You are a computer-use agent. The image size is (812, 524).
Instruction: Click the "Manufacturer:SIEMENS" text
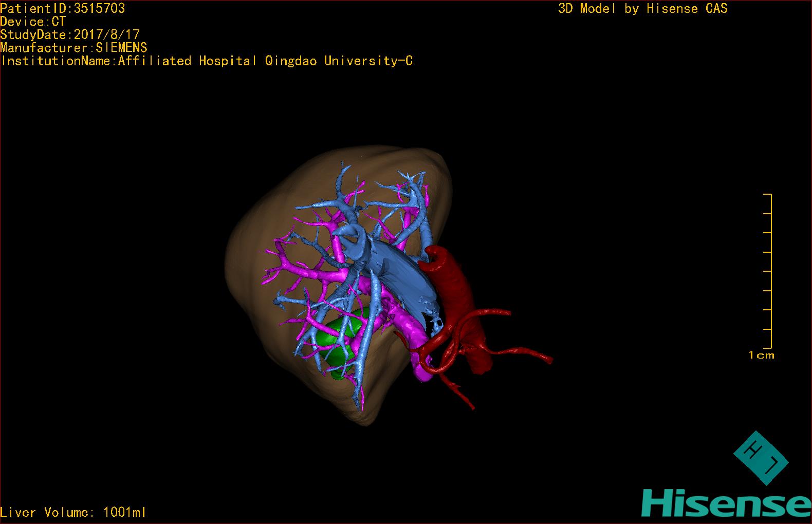pos(74,48)
